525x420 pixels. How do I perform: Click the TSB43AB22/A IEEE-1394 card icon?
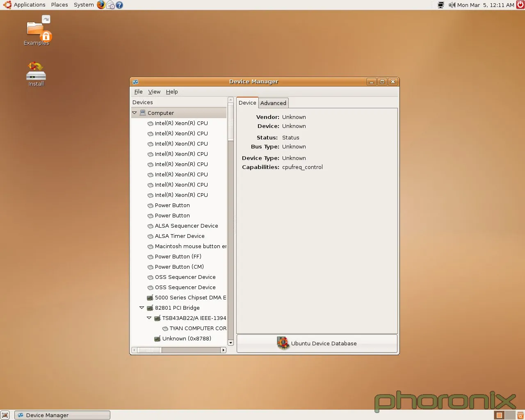pos(157,318)
